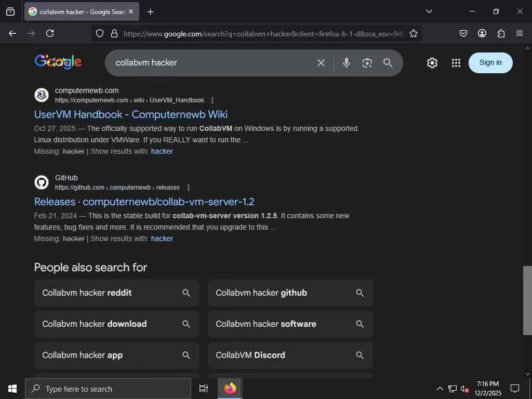Viewport: 532px width, 399px height.
Task: Click the computernewb.com wiki UserVM_Handbook breadcrumb
Action: coord(129,100)
